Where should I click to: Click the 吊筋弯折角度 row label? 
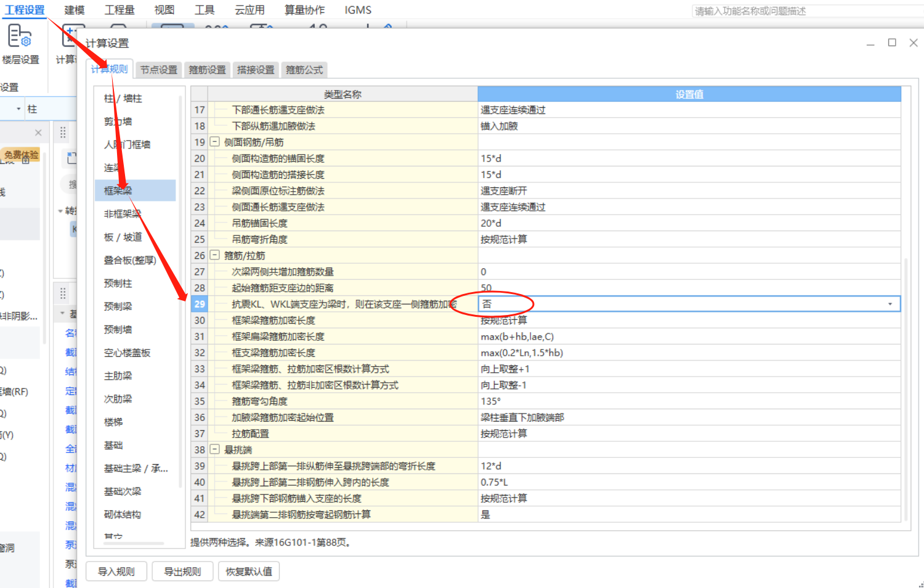click(x=260, y=239)
